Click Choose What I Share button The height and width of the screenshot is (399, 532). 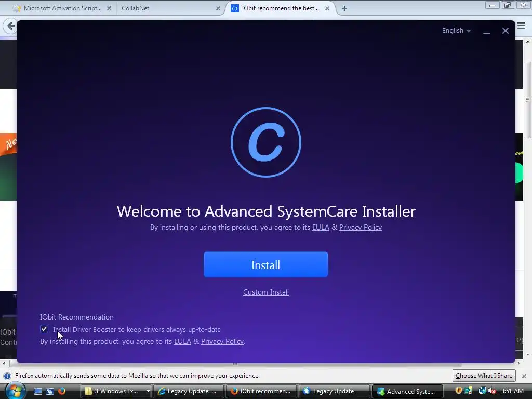pos(484,376)
